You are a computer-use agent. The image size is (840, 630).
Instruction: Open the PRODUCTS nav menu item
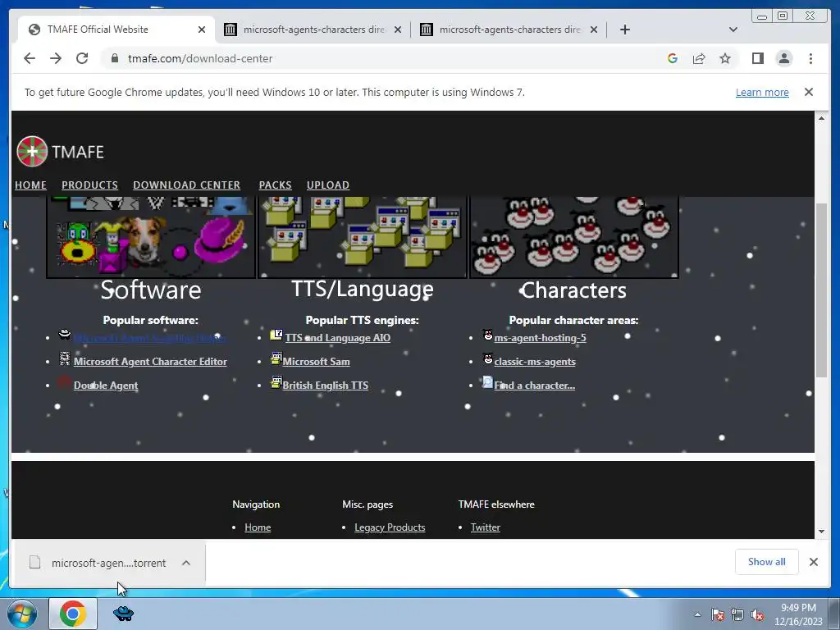89,185
